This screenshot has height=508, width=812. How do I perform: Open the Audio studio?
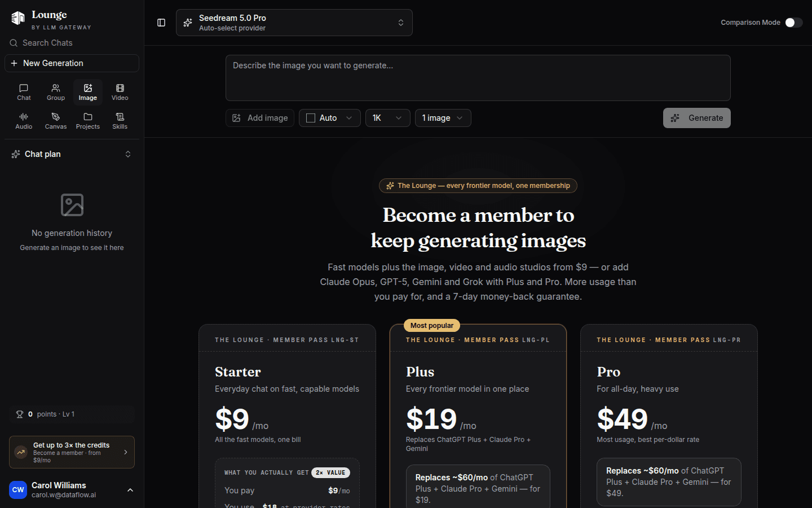24,121
